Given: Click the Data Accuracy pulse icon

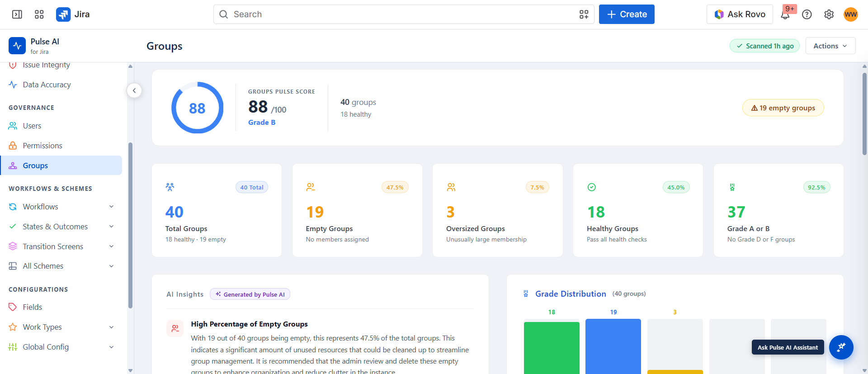Looking at the screenshot, I should click(x=13, y=85).
